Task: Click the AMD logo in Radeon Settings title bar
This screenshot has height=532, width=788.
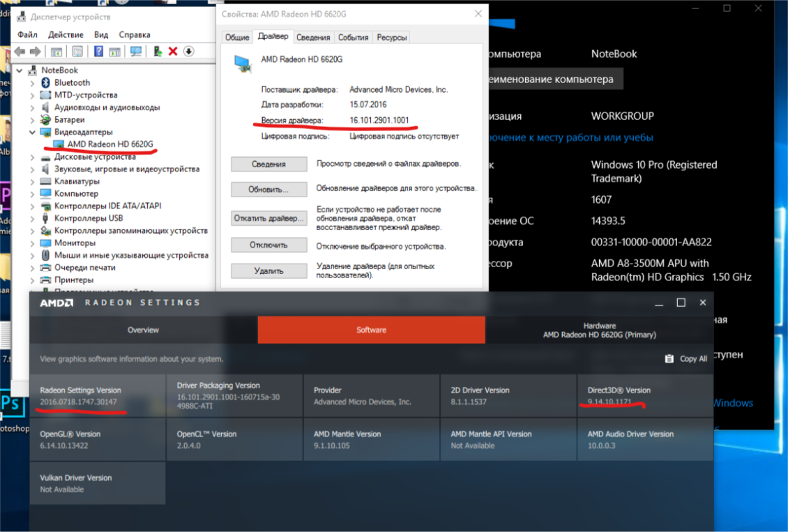Action: pos(56,303)
